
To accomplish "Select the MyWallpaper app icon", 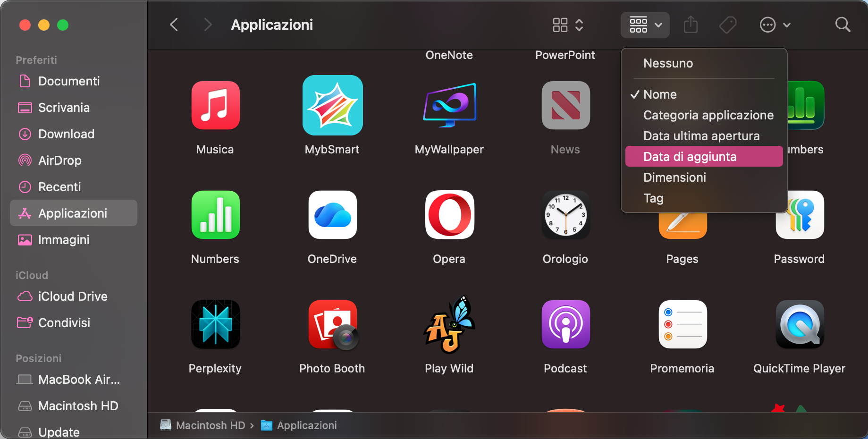I will click(x=449, y=105).
